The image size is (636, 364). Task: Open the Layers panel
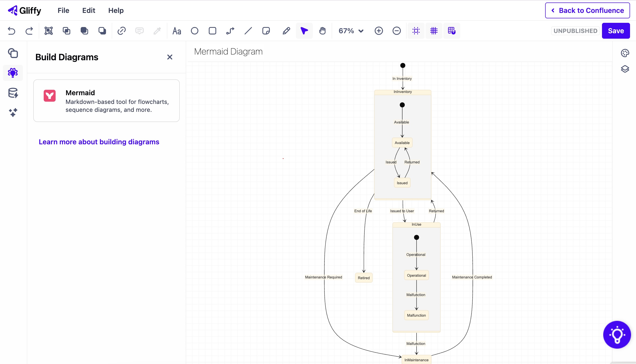(x=625, y=69)
